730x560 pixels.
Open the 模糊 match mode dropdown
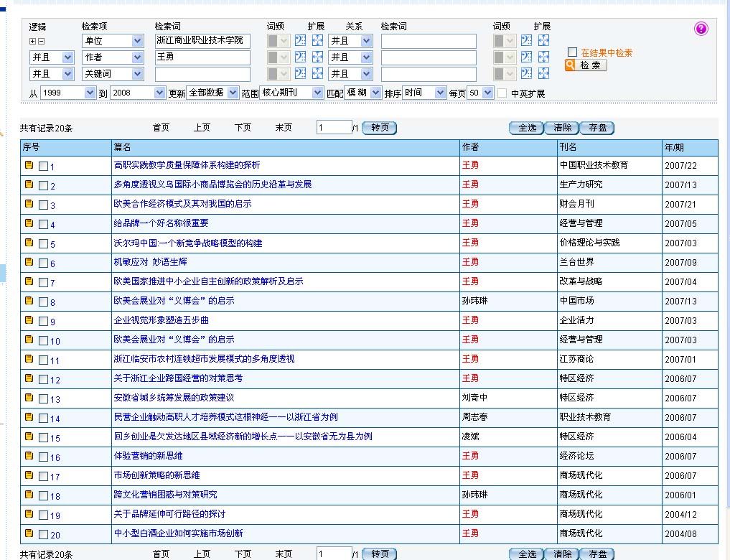point(363,93)
